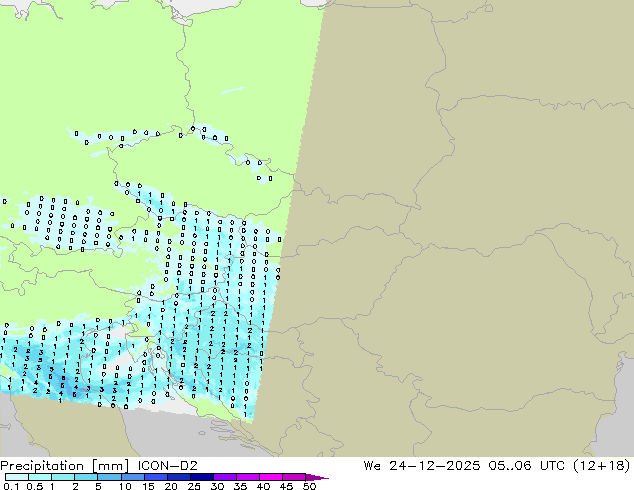Click the over-50 mm legend arrow tip
Screen dimensions: 634x490
click(x=317, y=477)
